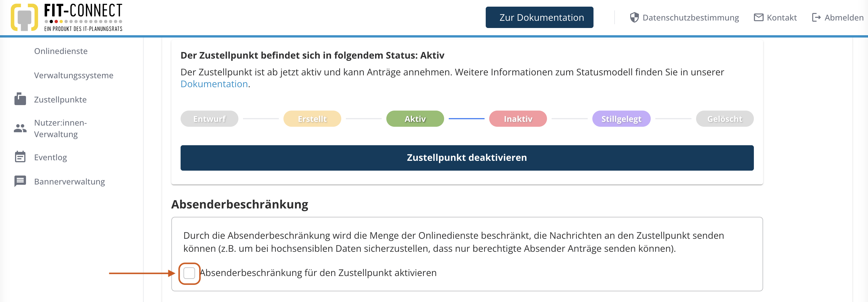Click the Bannerverwaltung speech bubble icon
868x302 pixels.
pos(20,181)
